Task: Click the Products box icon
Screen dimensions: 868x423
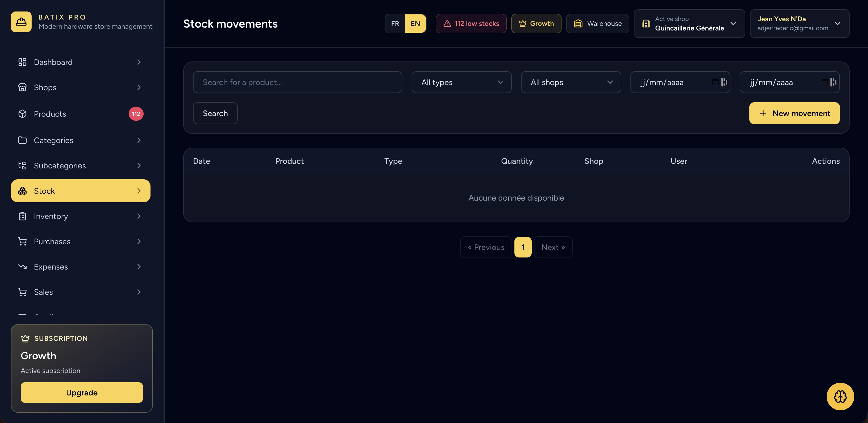Action: coord(22,114)
